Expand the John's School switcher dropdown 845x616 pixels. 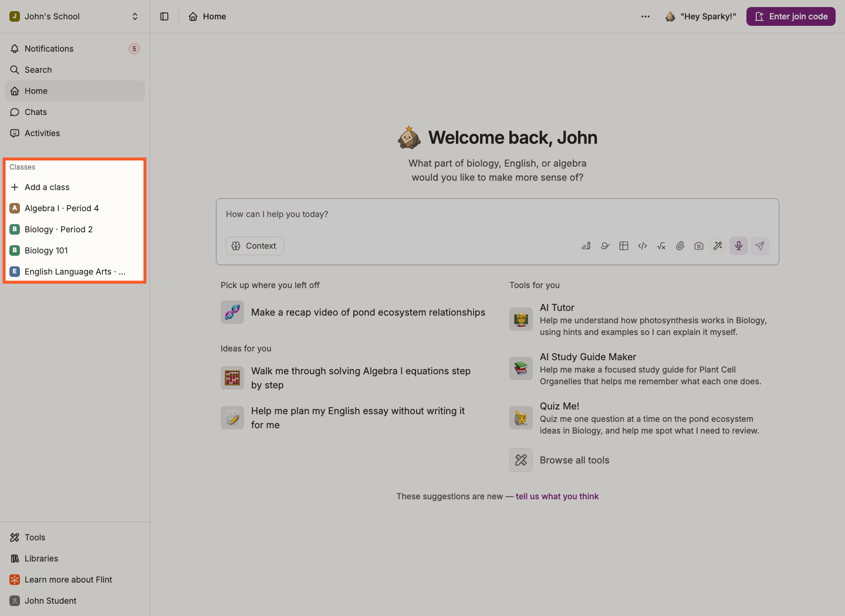75,16
